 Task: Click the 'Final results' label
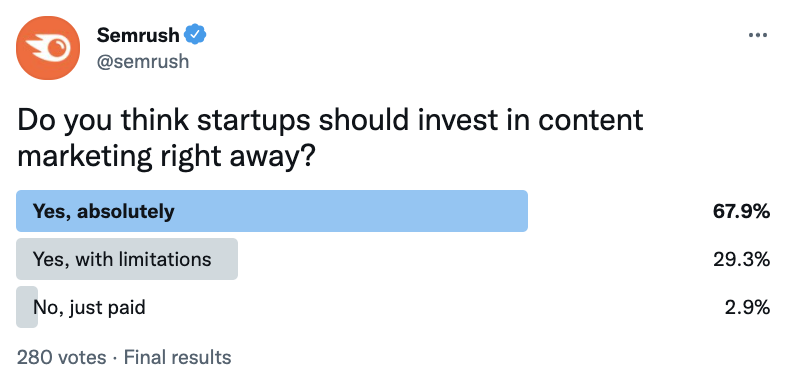click(x=177, y=357)
